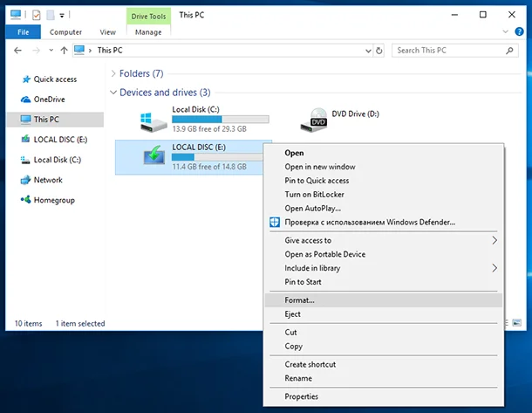
Task: Click the This PC icon in address bar
Action: click(x=79, y=51)
